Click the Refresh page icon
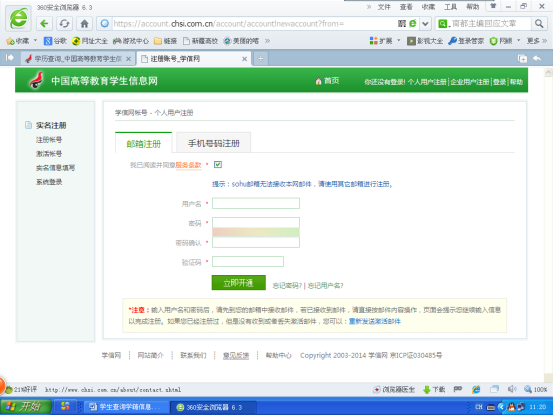Image resolution: width=553 pixels, height=415 pixels. pyautogui.click(x=64, y=24)
